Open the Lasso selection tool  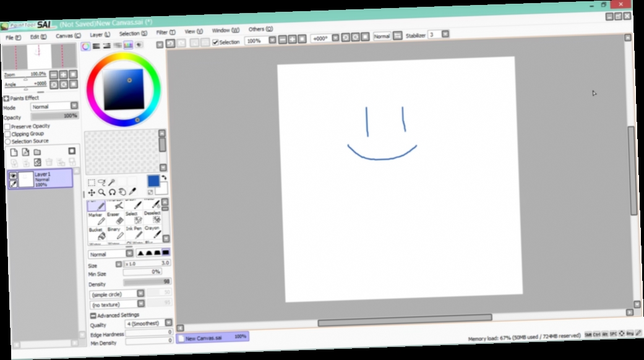[103, 182]
